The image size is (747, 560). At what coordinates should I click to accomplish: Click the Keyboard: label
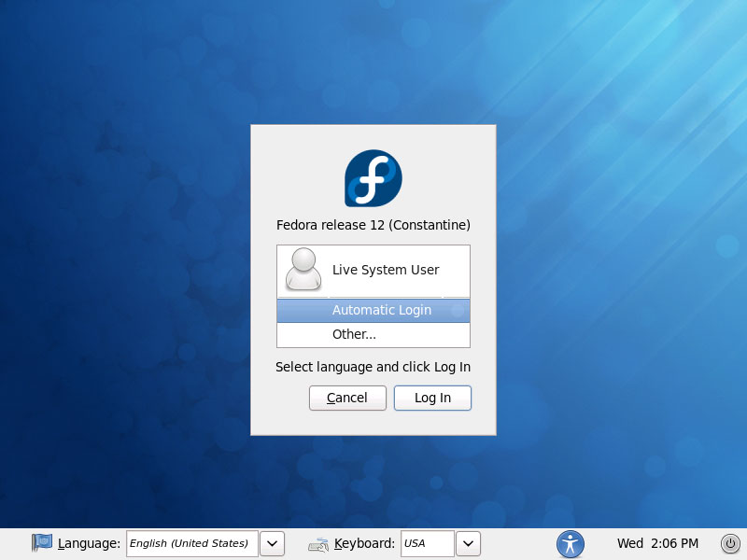pyautogui.click(x=364, y=543)
